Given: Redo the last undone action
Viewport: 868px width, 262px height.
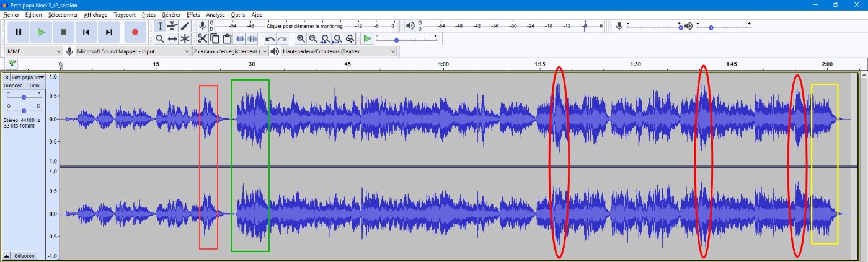Looking at the screenshot, I should [x=281, y=38].
